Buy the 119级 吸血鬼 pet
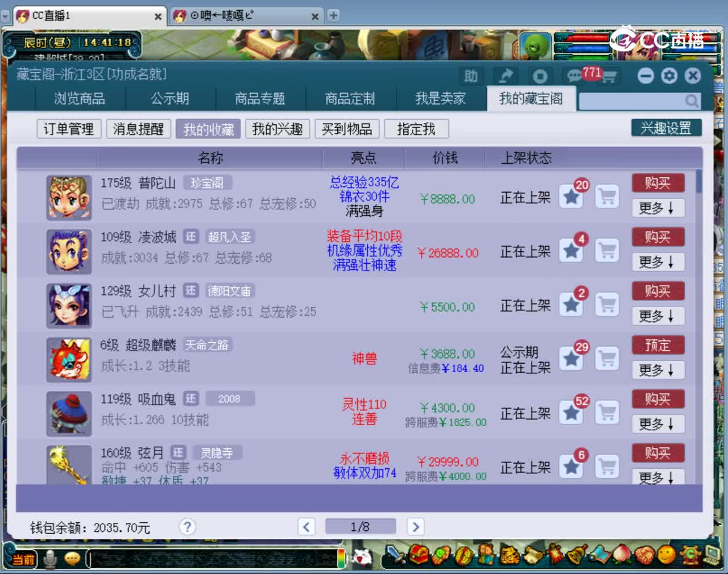728x574 pixels. coord(658,399)
